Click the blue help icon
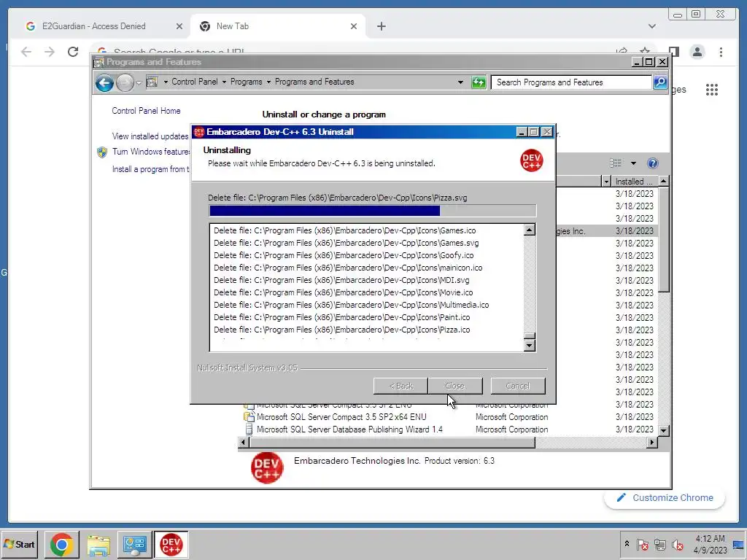 (x=653, y=163)
